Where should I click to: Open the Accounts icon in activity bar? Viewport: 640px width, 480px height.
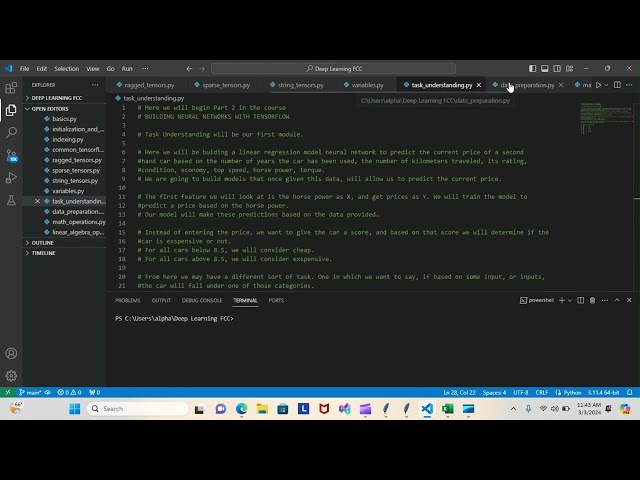(x=11, y=353)
